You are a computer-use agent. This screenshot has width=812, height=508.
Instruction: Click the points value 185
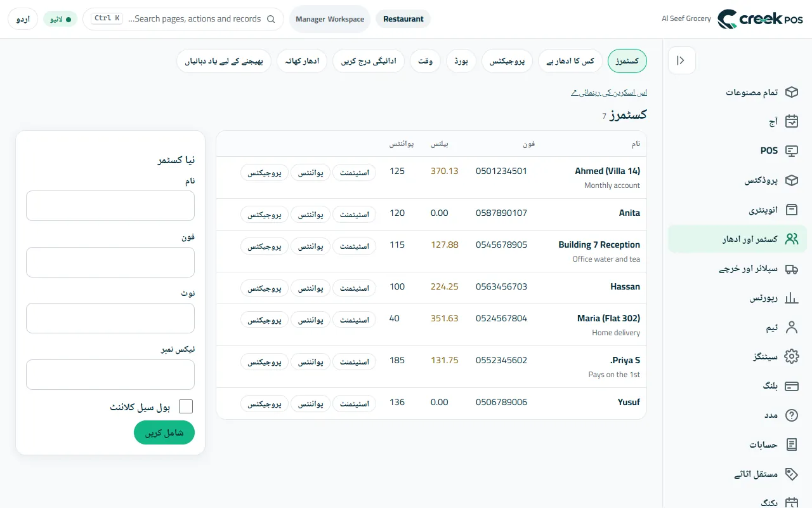click(397, 360)
